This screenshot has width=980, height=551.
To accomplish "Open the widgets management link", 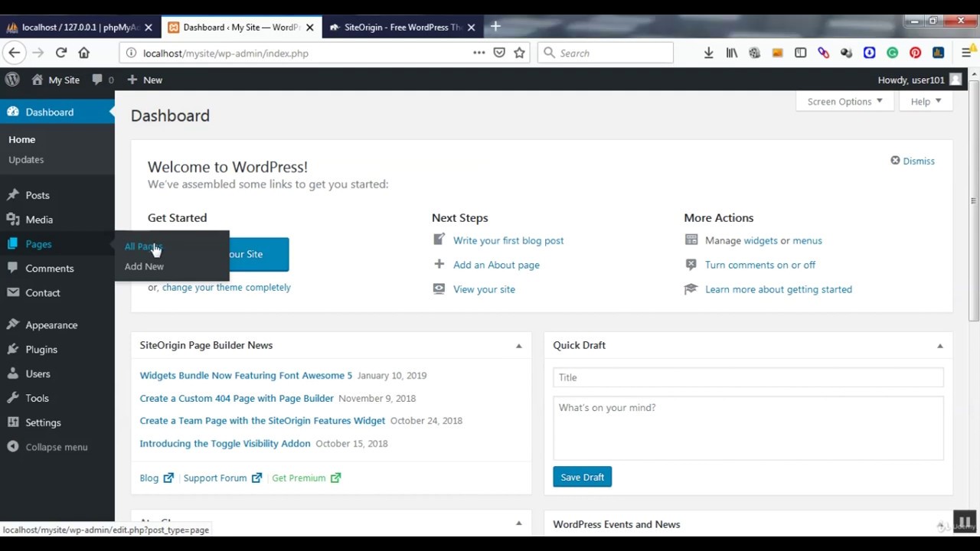I will tap(760, 240).
